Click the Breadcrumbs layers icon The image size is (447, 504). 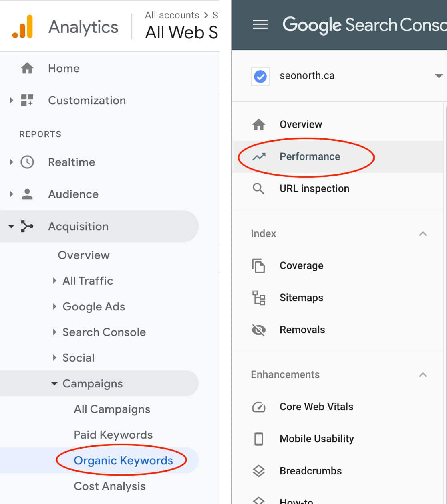click(259, 471)
